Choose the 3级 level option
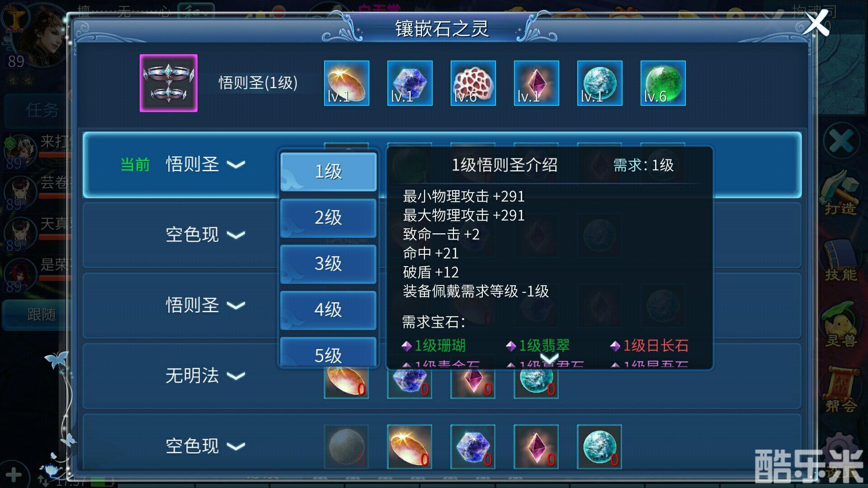 (x=328, y=264)
